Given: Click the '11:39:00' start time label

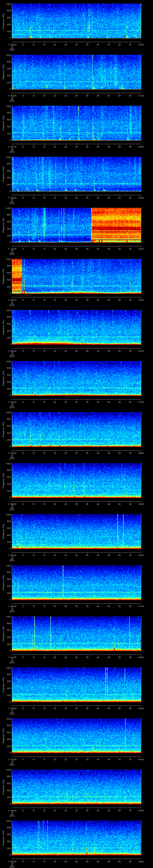Looking at the screenshot, I should [x=12, y=555].
